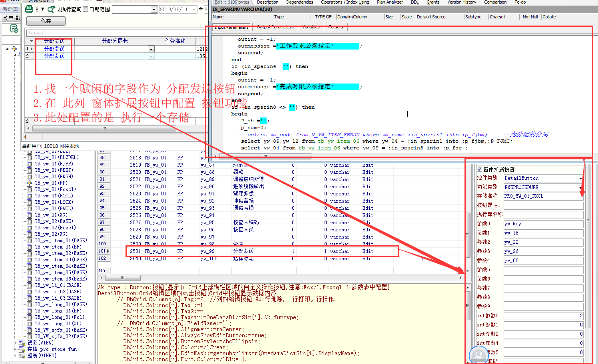Click table icon beside TB_yw_li_01(BASE)
Image resolution: width=598 pixels, height=364 pixels.
pos(30,285)
